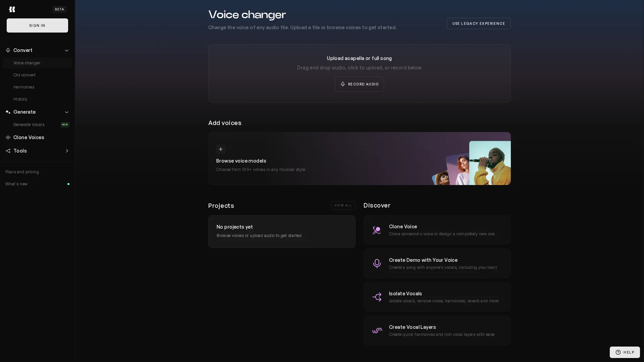Screen dimensions: 644x362
Task: Expand the Tools section arrow
Action: point(66,151)
